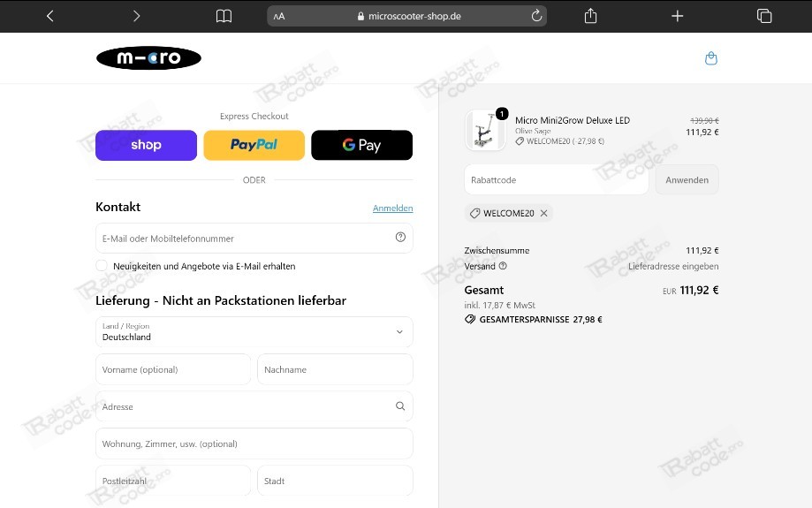Focus the E-Mail oder Mobiltelefonnummer field

[x=254, y=239]
